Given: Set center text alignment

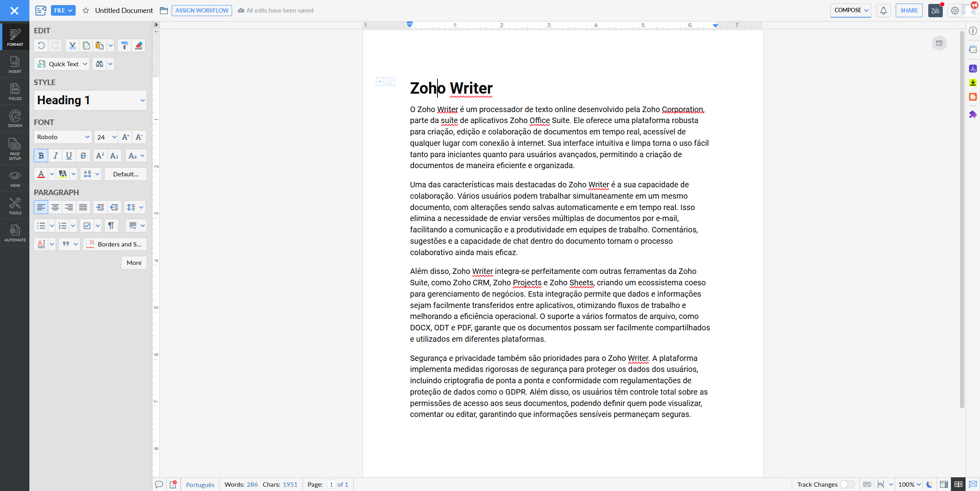Looking at the screenshot, I should 55,207.
